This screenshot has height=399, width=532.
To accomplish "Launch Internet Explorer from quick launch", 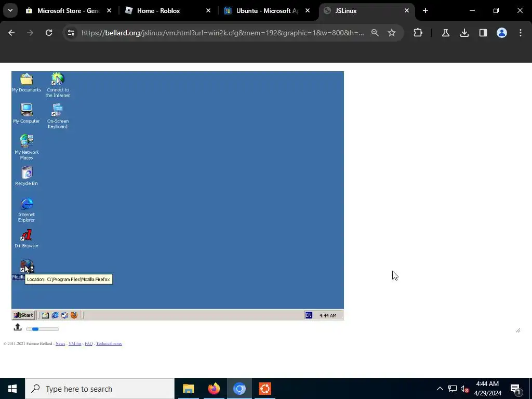I will (55, 315).
